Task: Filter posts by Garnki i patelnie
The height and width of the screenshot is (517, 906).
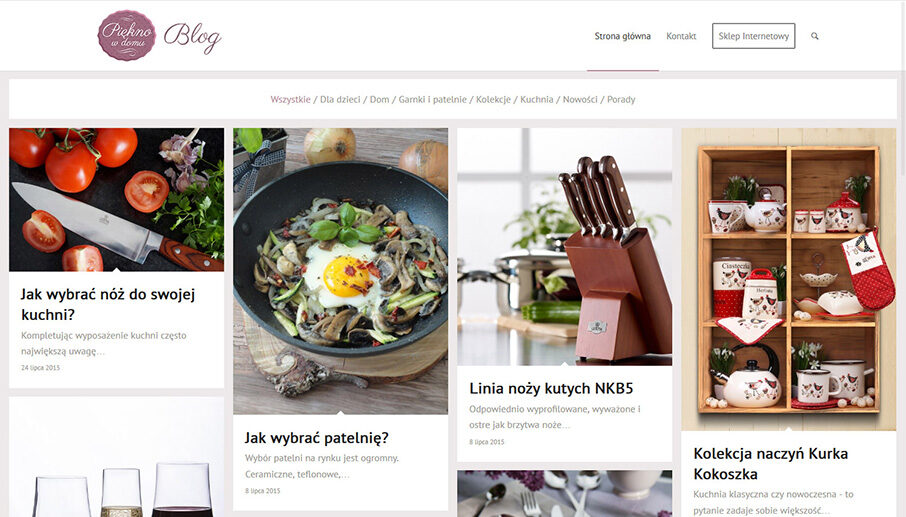Action: point(432,99)
